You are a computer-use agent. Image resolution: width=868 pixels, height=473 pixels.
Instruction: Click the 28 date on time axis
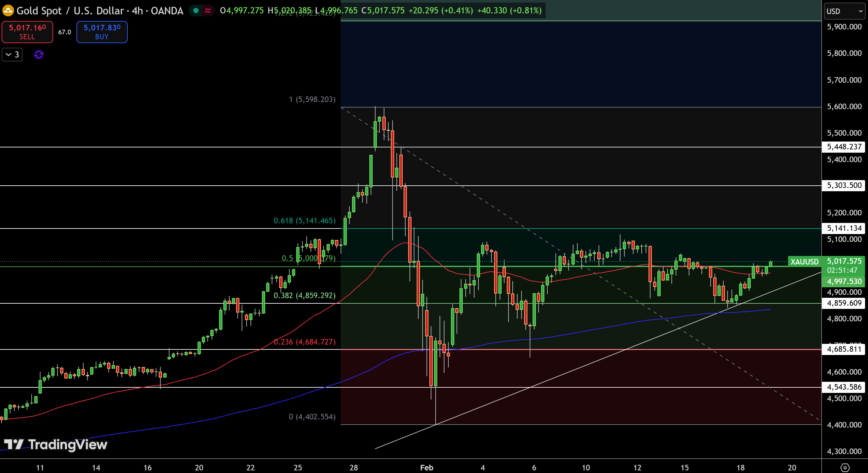353,467
